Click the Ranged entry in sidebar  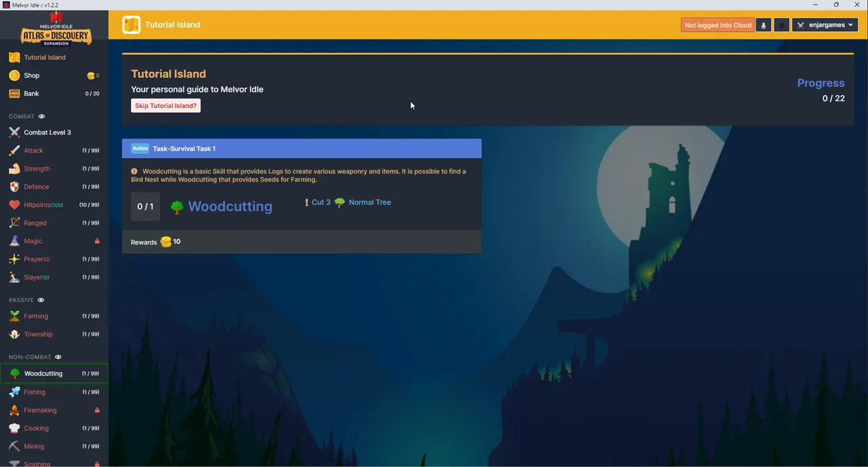(x=54, y=223)
